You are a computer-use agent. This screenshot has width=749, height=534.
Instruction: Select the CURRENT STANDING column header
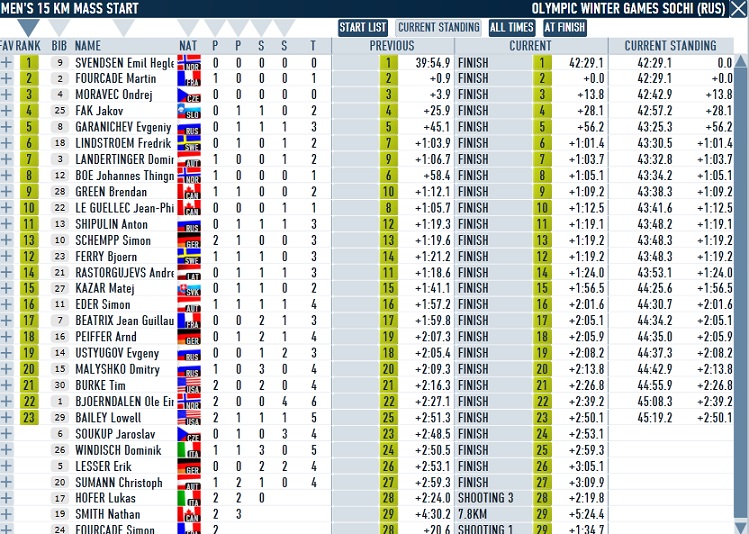point(671,46)
